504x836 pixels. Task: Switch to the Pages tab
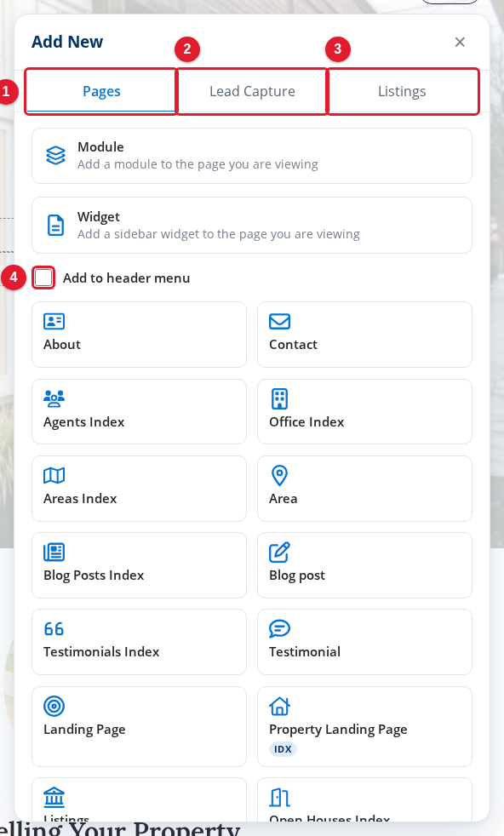click(x=101, y=91)
